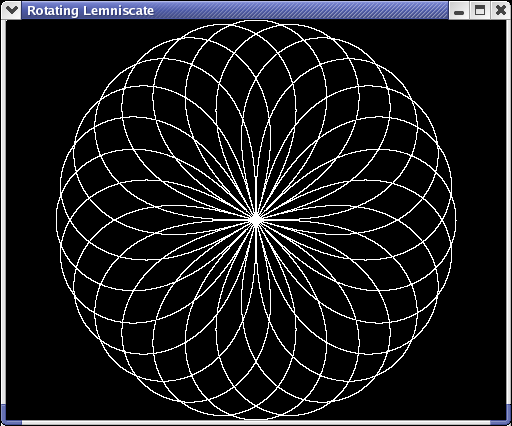Maximize the Rotating Lemniscate window
The image size is (512, 426).
coord(480,10)
